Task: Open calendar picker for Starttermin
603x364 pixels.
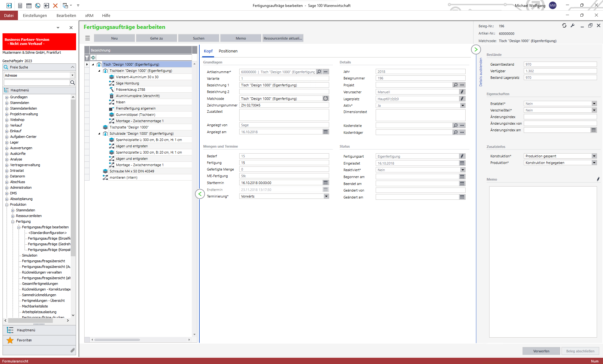Action: [325, 183]
